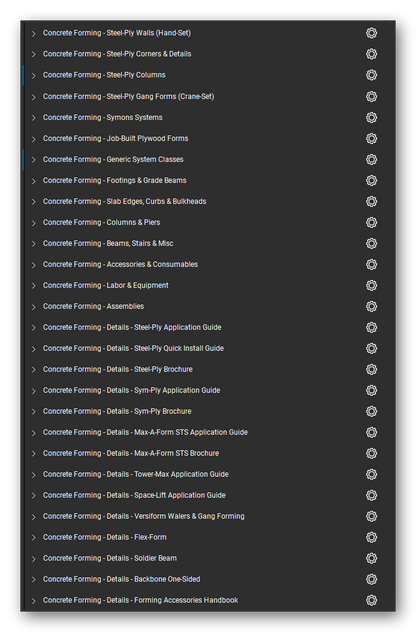
Task: Click gear icon beside Steel-Ply Columns
Action: pos(371,75)
